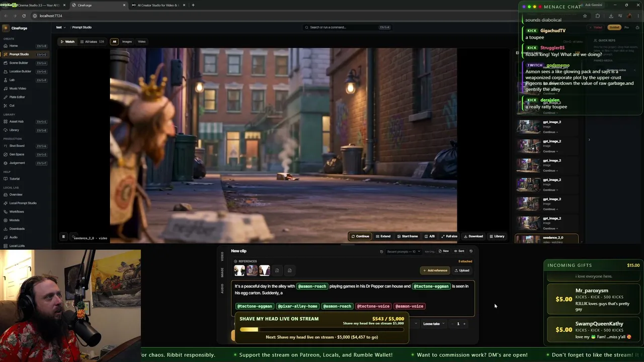Viewport: 644px width, 362px height.
Task: Click the Continue button under the preview
Action: pos(360,236)
